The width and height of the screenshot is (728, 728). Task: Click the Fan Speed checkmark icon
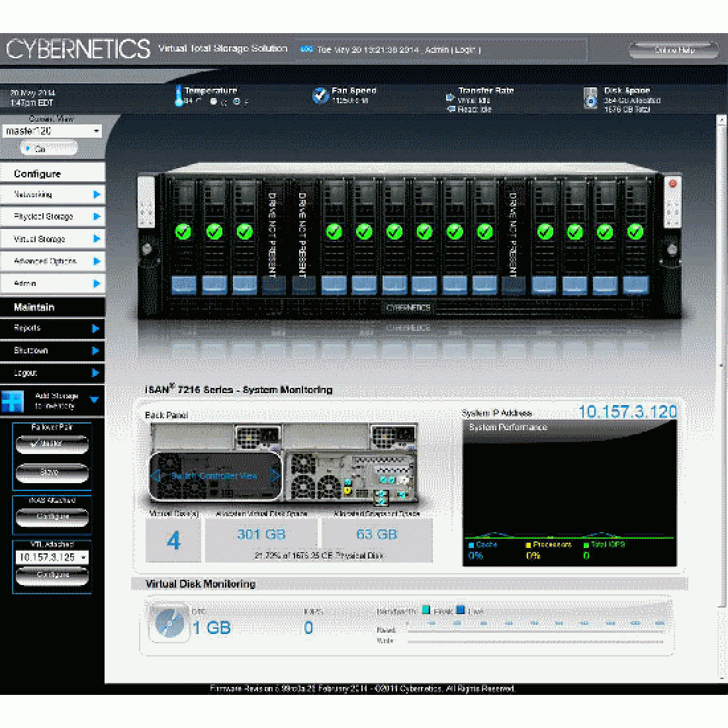(320, 95)
